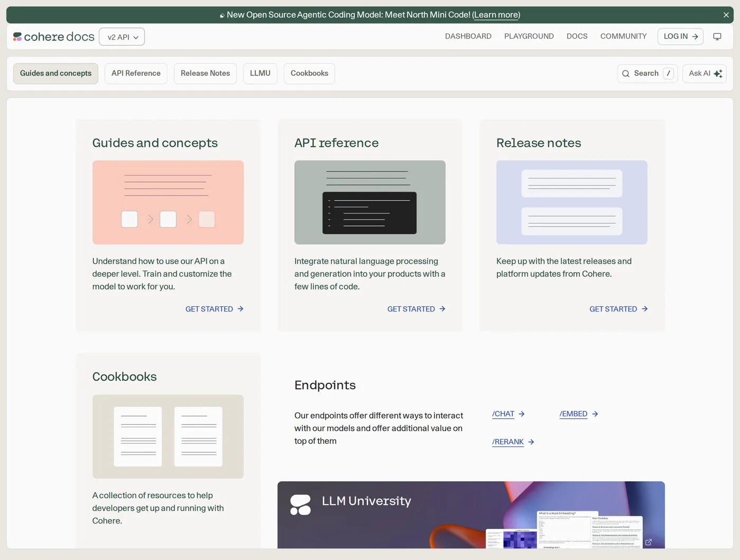
Task: Click GET STARTED under API reference
Action: pyautogui.click(x=417, y=309)
